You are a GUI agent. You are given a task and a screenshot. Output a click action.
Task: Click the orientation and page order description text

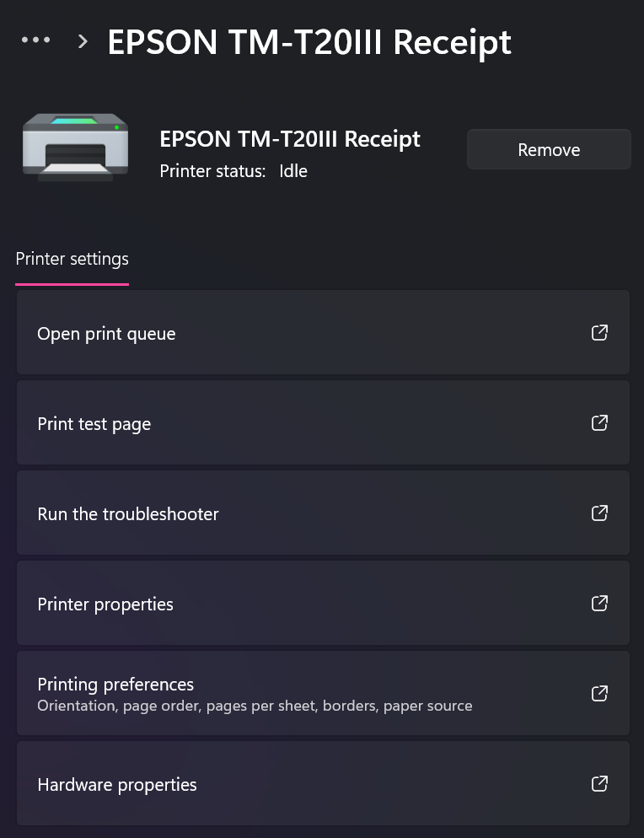click(x=253, y=706)
